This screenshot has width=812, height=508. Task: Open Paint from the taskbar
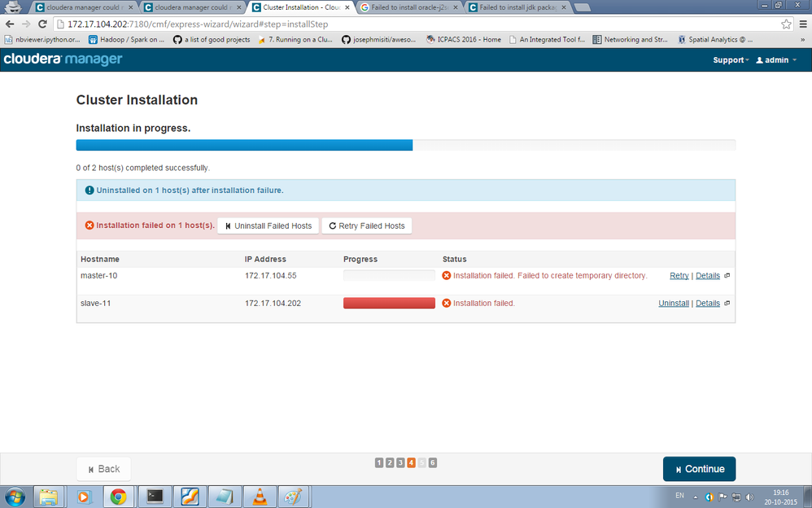pos(294,497)
